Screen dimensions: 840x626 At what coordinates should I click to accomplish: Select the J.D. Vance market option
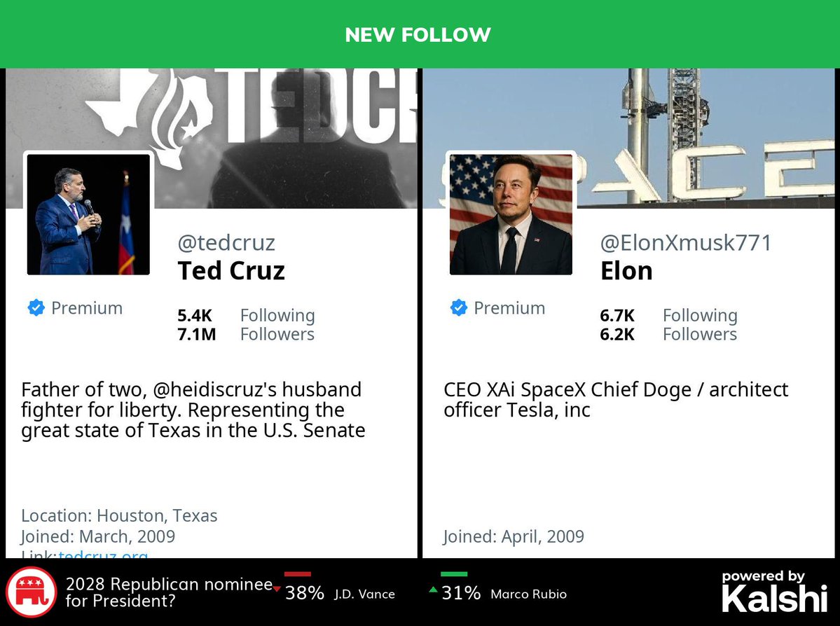coord(364,594)
